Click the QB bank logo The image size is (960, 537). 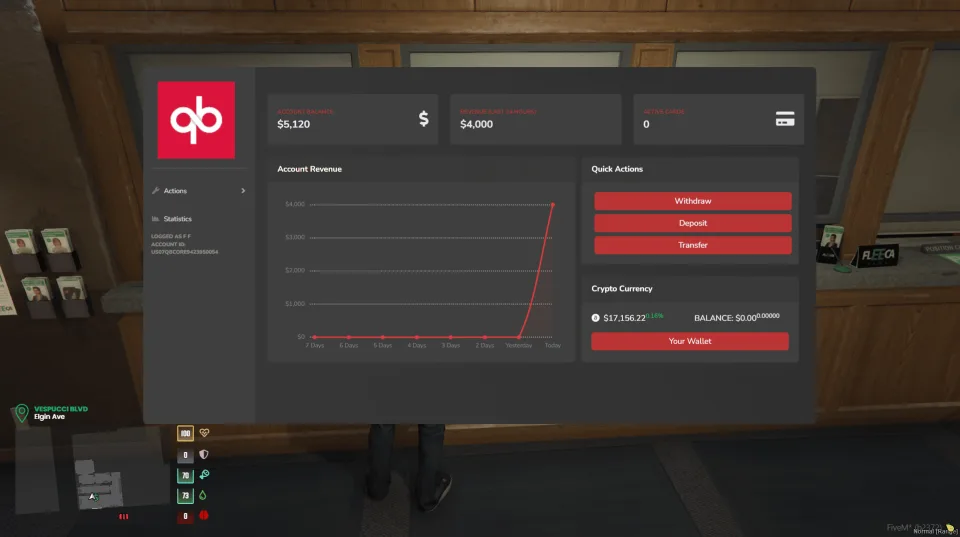(x=196, y=120)
